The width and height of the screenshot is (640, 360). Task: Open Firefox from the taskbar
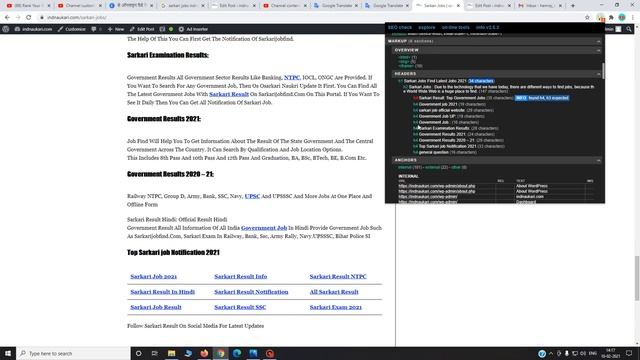pos(204,353)
